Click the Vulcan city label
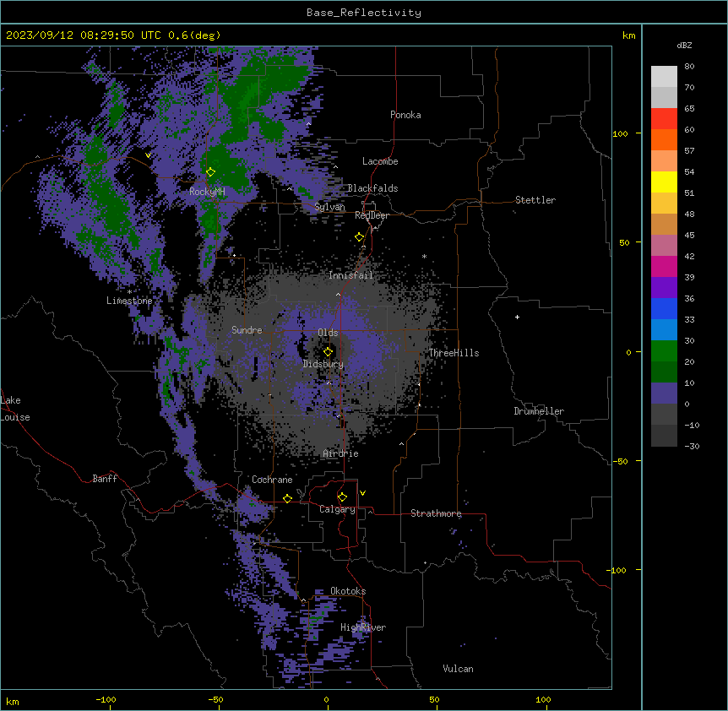Screen dimensions: 728x711 coord(458,669)
